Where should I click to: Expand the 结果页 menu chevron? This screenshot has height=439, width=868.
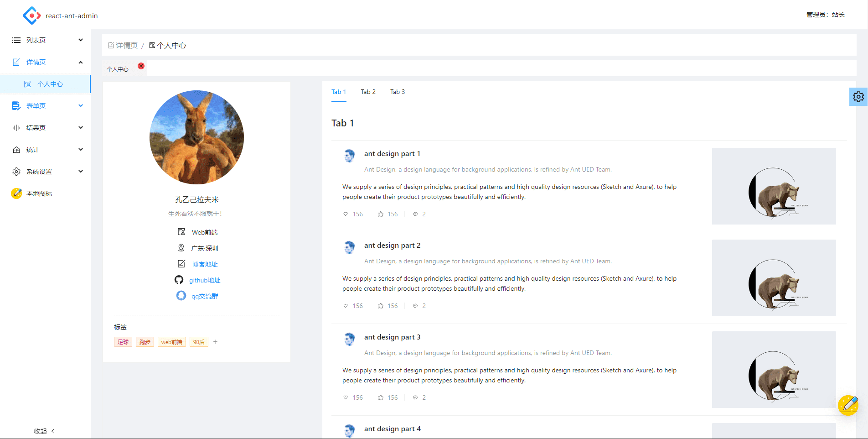pos(81,128)
